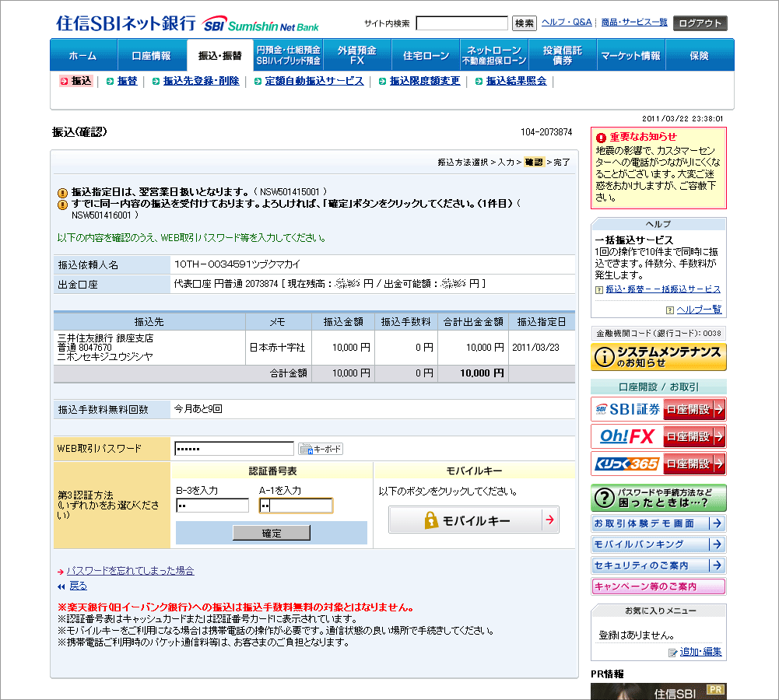This screenshot has width=779, height=700.
Task: Open お取引体験デモ画面 button
Action: (658, 523)
